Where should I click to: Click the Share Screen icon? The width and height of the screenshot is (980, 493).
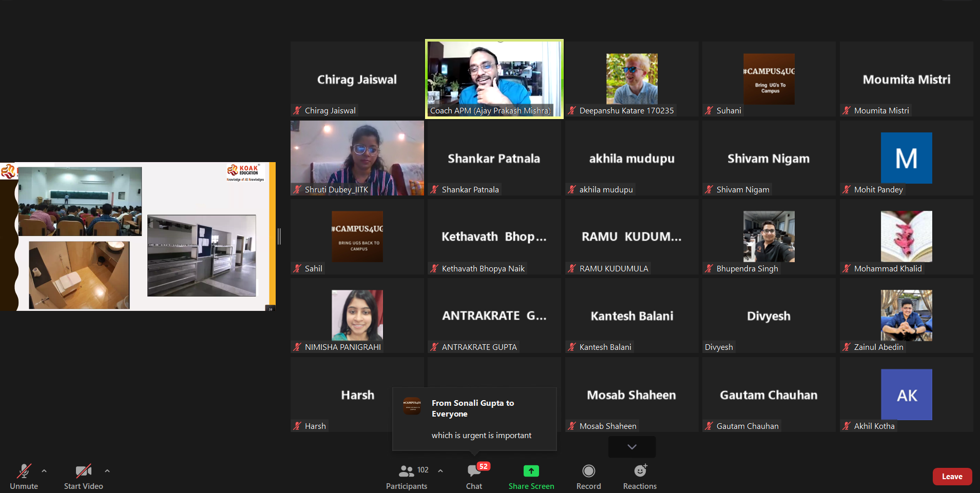point(531,470)
